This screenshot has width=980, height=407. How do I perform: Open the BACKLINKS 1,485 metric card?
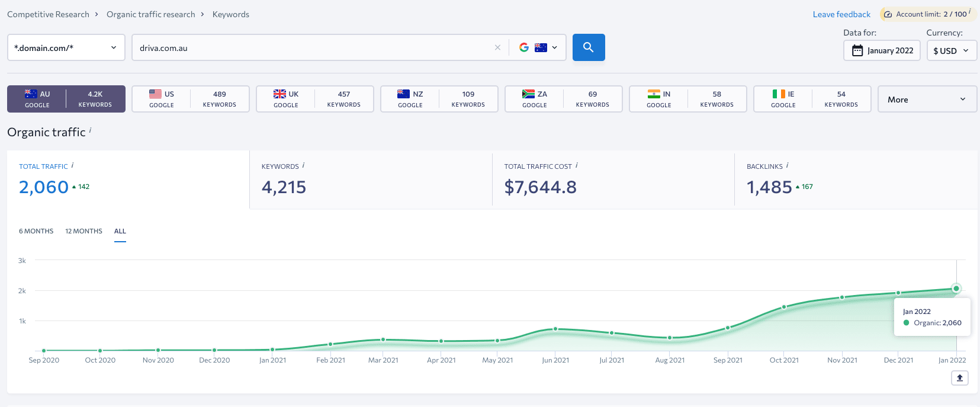point(856,180)
